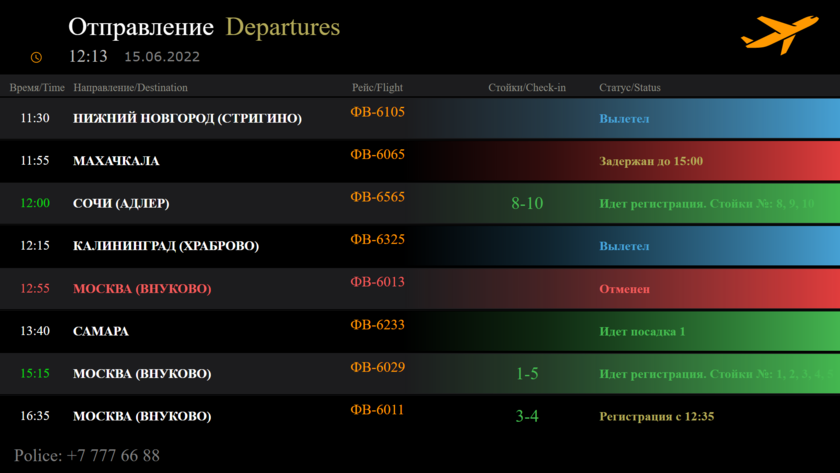Open flight ФВ-6325 to Kaliningrad

(377, 240)
